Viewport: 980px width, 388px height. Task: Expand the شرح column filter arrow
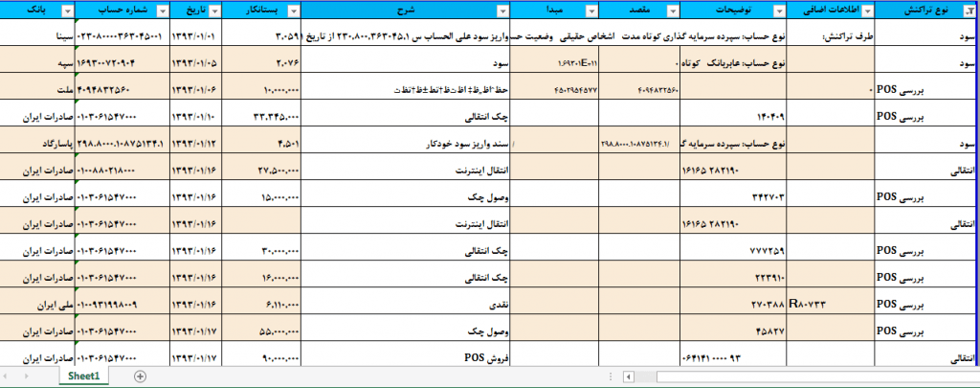(502, 11)
